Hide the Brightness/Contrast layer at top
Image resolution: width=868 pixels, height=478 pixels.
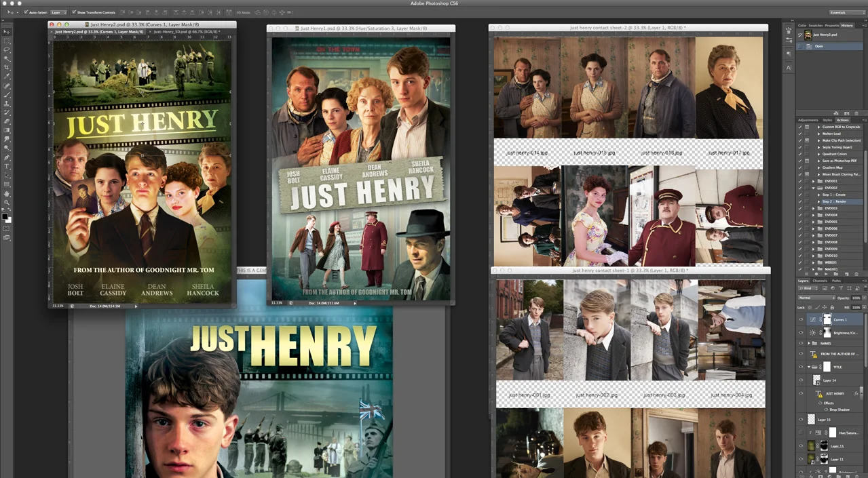(801, 333)
